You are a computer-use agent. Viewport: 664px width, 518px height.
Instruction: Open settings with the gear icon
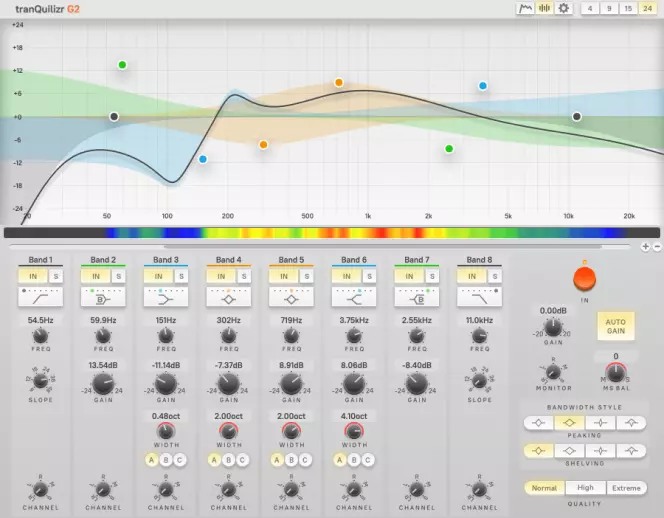563,8
